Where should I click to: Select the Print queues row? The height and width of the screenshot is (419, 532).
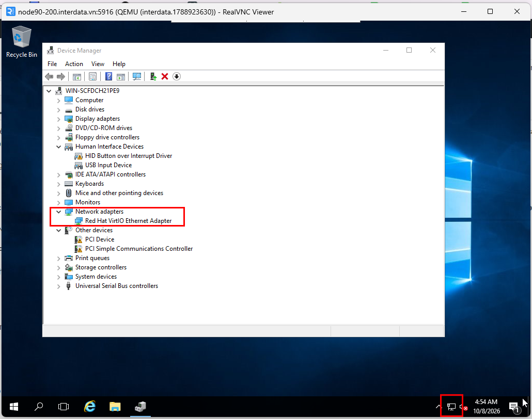[92, 258]
